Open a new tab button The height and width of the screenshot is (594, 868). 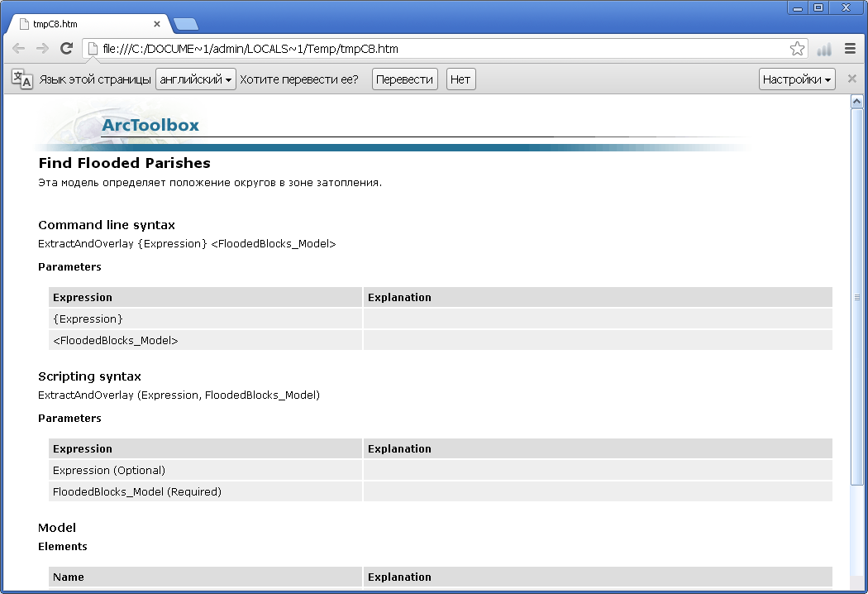186,24
